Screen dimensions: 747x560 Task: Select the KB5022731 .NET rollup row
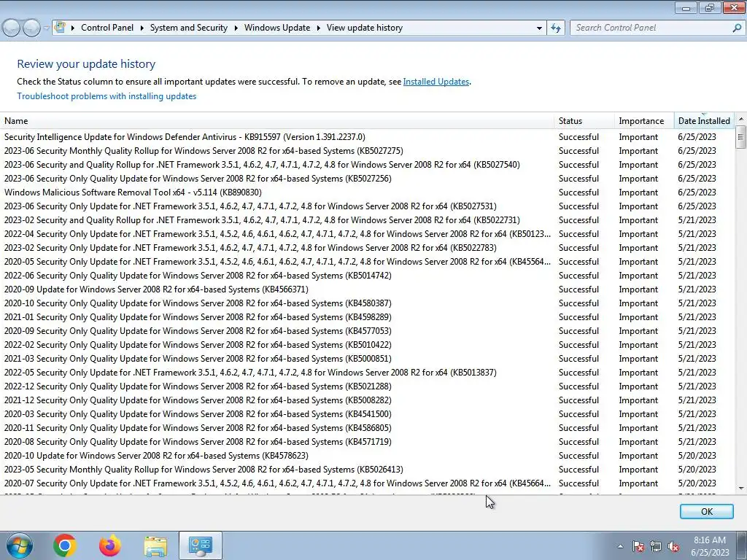coord(367,220)
